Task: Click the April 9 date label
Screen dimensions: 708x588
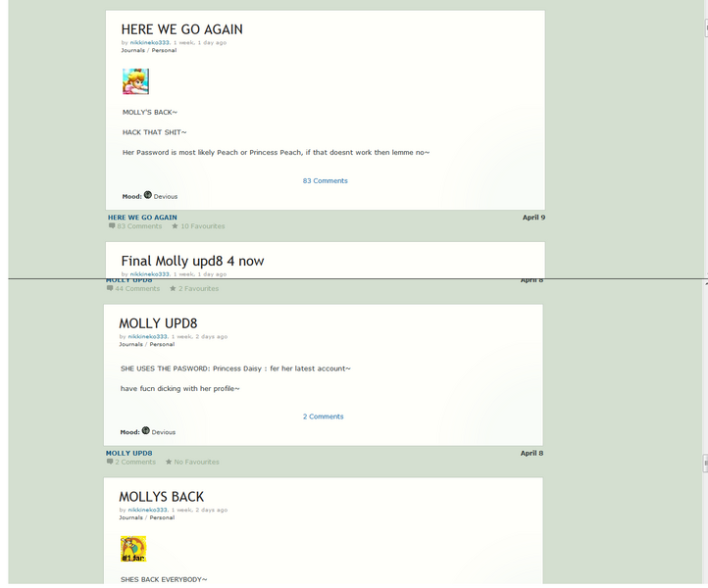Action: coord(533,218)
